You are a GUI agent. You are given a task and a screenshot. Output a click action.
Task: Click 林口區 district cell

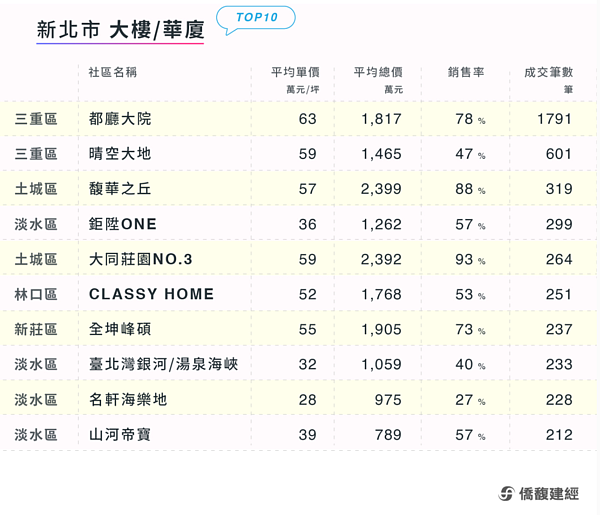click(x=36, y=294)
